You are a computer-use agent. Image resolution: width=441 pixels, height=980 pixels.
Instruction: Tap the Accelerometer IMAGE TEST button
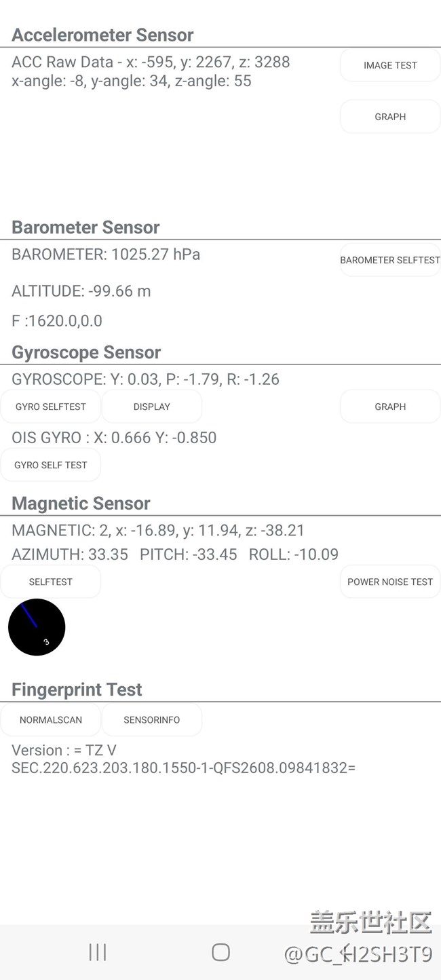[x=390, y=65]
